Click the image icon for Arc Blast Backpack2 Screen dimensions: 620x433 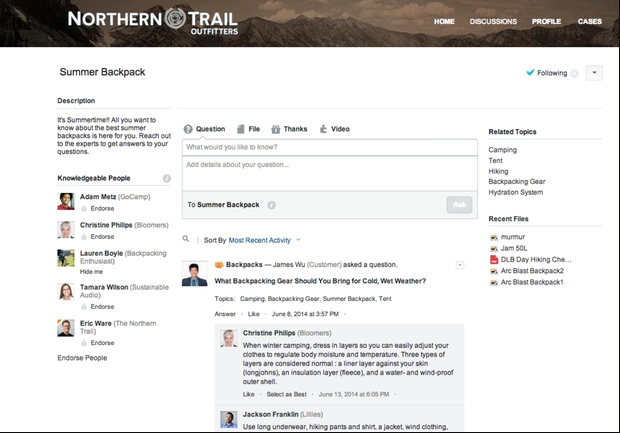pyautogui.click(x=494, y=271)
